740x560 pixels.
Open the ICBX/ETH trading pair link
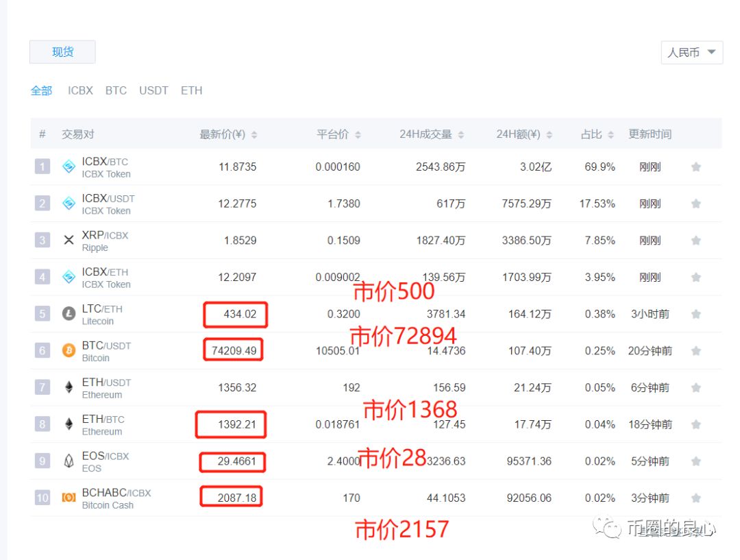[x=105, y=272]
